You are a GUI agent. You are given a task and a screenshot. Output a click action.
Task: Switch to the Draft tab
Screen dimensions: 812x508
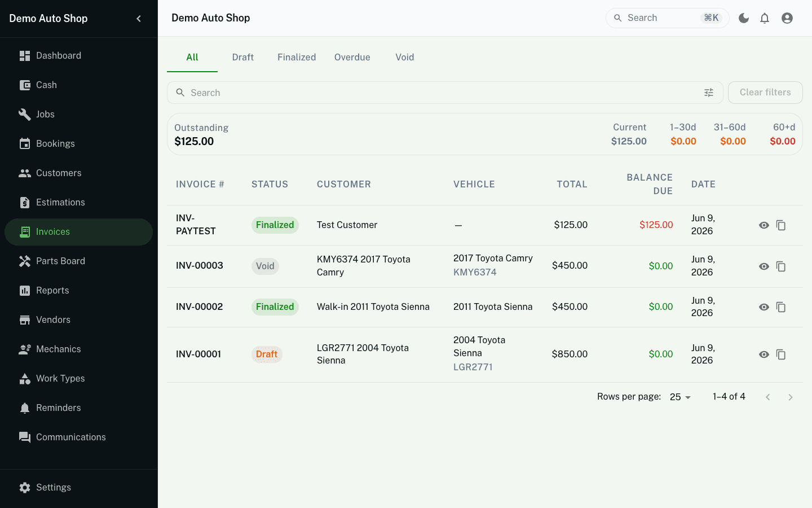click(243, 58)
